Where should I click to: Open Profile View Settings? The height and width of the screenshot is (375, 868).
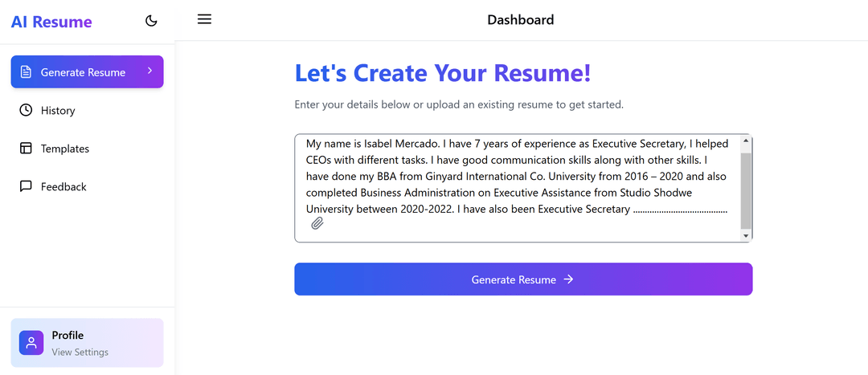87,342
